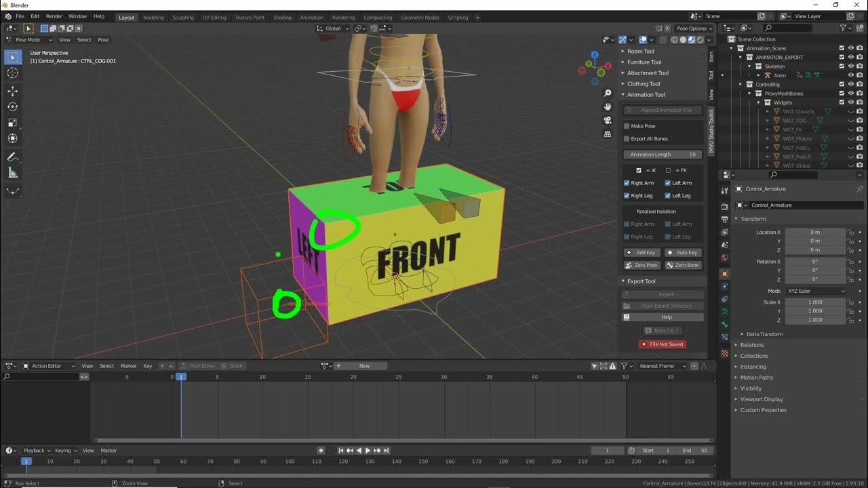Hide the Skeleton collection eye icon
Screen dimensions: 868x488
(851, 66)
